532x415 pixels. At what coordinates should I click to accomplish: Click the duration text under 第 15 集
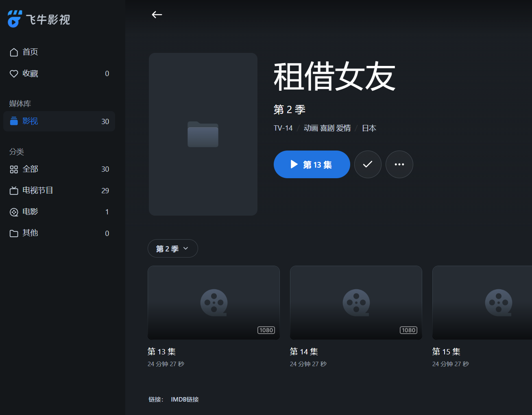(451, 364)
